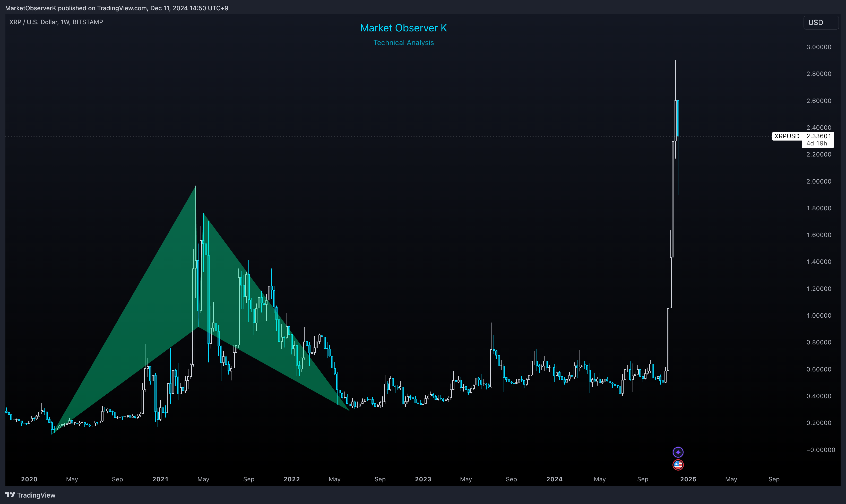Click the TradingView wordmark text
Image resolution: width=846 pixels, height=504 pixels.
pyautogui.click(x=36, y=495)
